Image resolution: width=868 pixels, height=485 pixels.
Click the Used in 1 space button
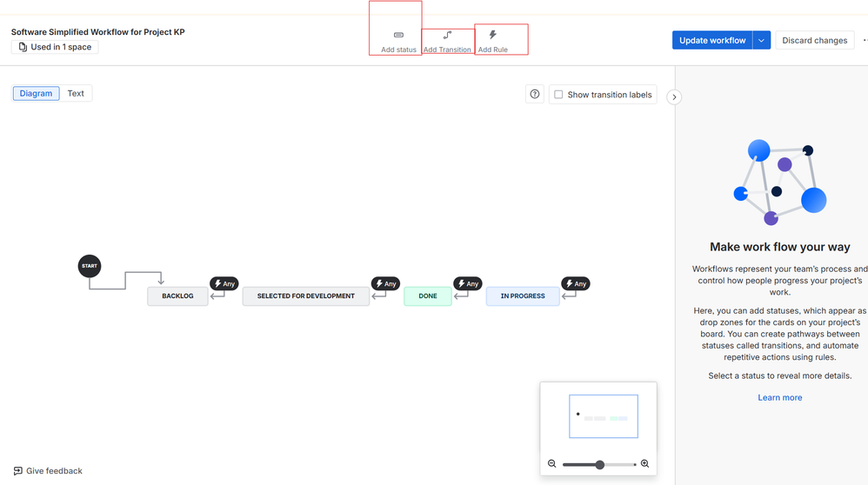click(55, 47)
